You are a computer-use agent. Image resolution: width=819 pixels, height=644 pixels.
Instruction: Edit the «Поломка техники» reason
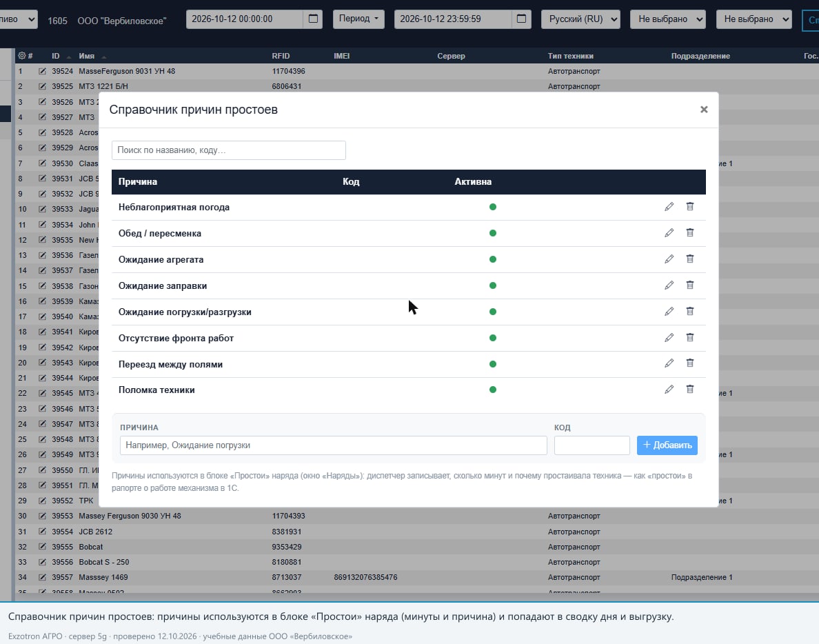click(669, 390)
